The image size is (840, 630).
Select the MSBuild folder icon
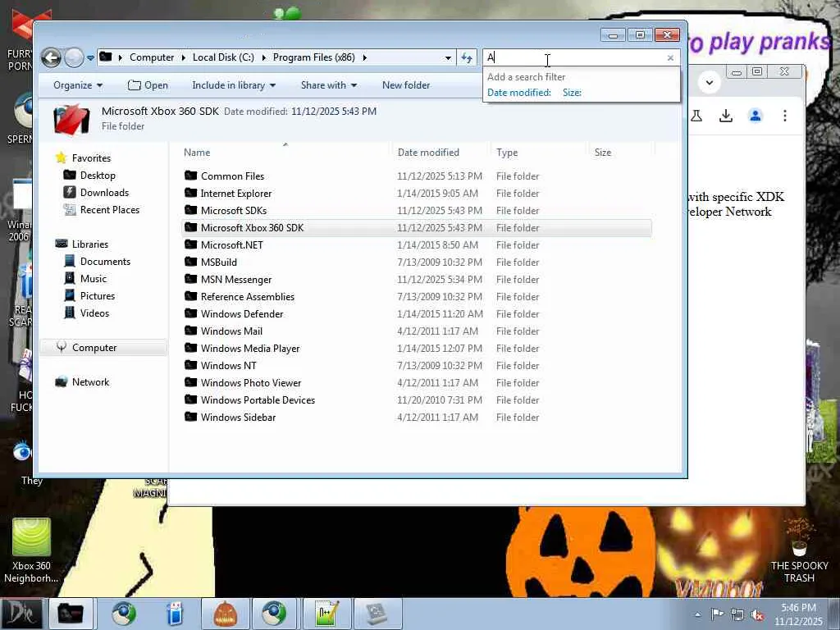coord(190,262)
